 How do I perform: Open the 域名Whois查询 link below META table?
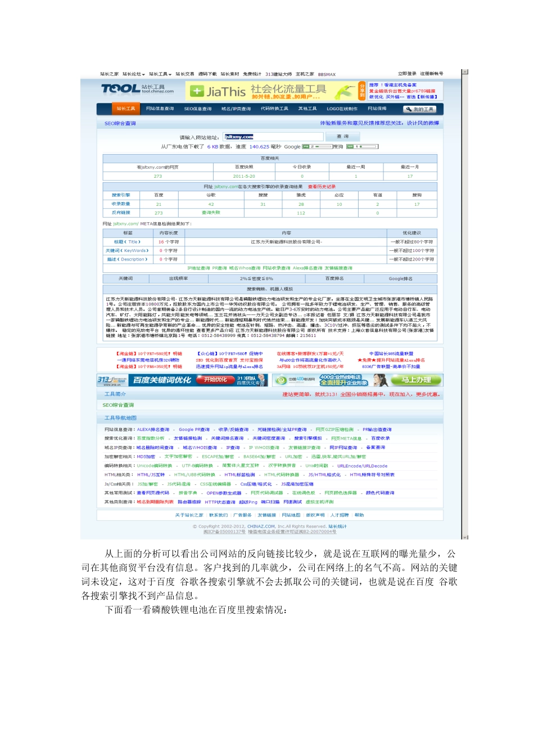pyautogui.click(x=245, y=268)
